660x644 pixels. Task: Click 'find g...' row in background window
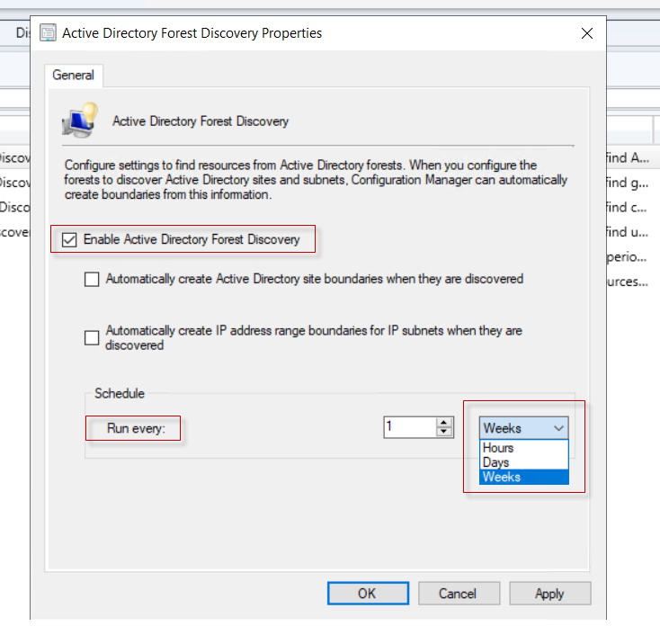pyautogui.click(x=627, y=183)
